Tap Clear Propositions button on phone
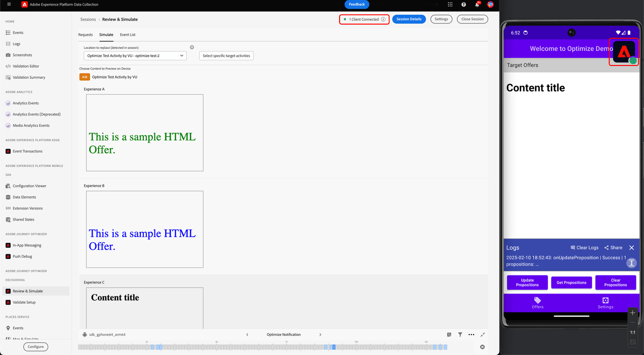The image size is (644, 355). coord(616,282)
